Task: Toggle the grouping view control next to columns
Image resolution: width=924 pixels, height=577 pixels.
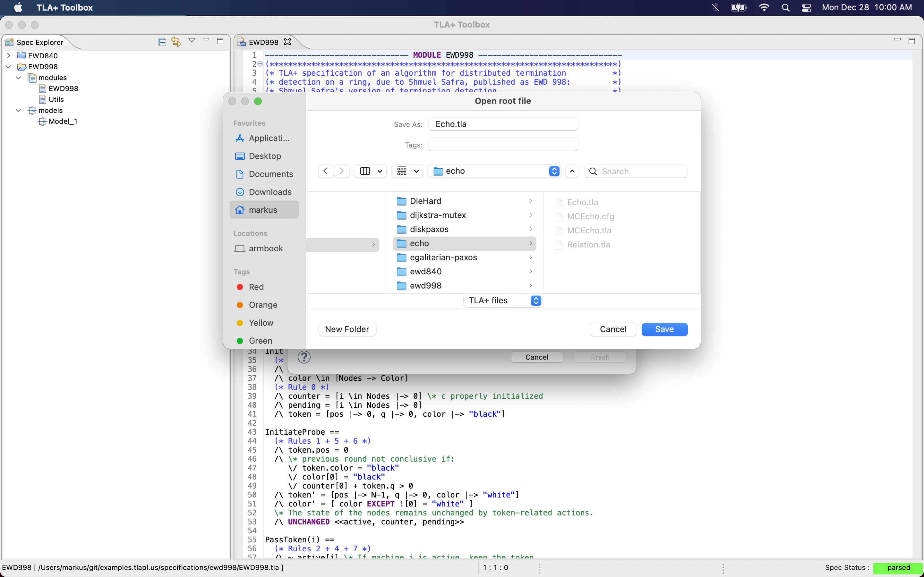Action: (406, 171)
